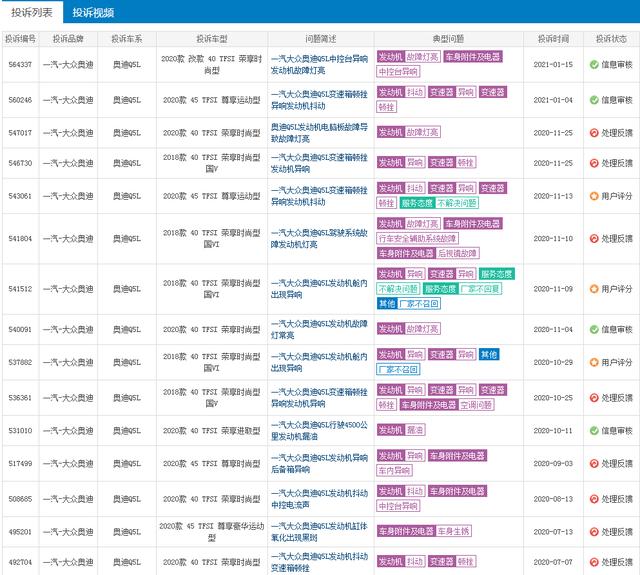Click red status icon for complaint 546730

tap(594, 163)
